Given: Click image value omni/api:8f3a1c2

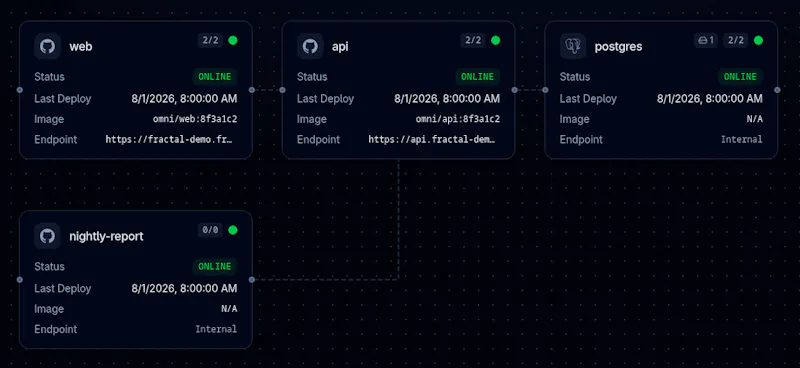Looking at the screenshot, I should [x=458, y=119].
